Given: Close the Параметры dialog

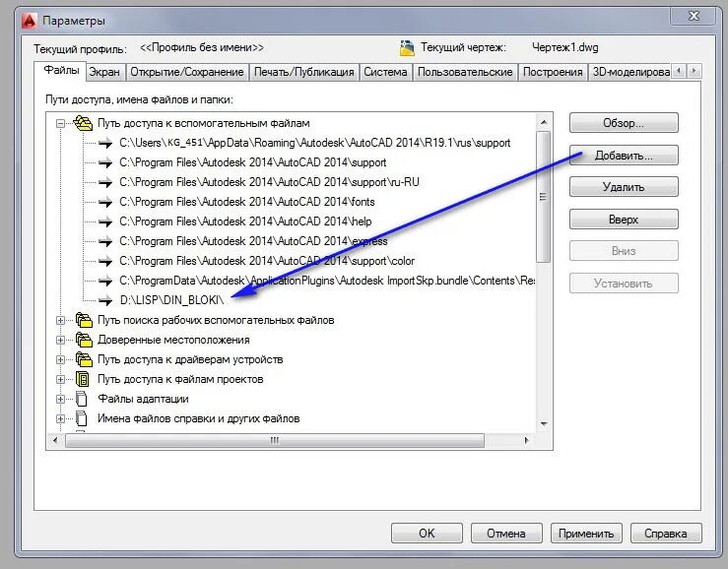Looking at the screenshot, I should pyautogui.click(x=694, y=16).
